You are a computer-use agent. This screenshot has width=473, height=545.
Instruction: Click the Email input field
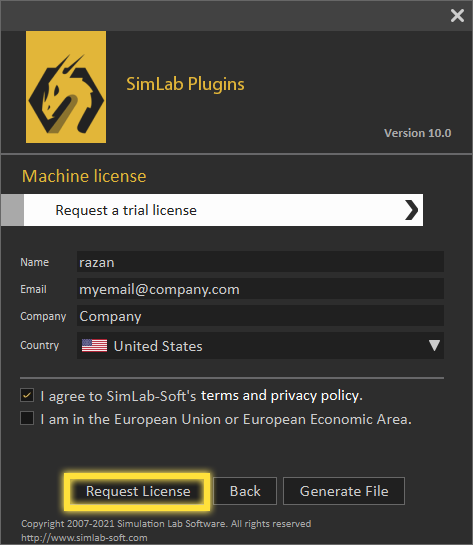[260, 289]
